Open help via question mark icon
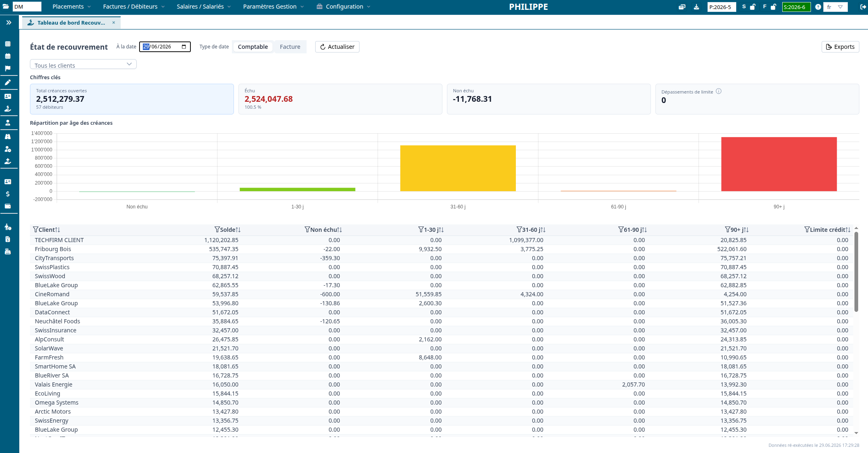 pyautogui.click(x=818, y=7)
